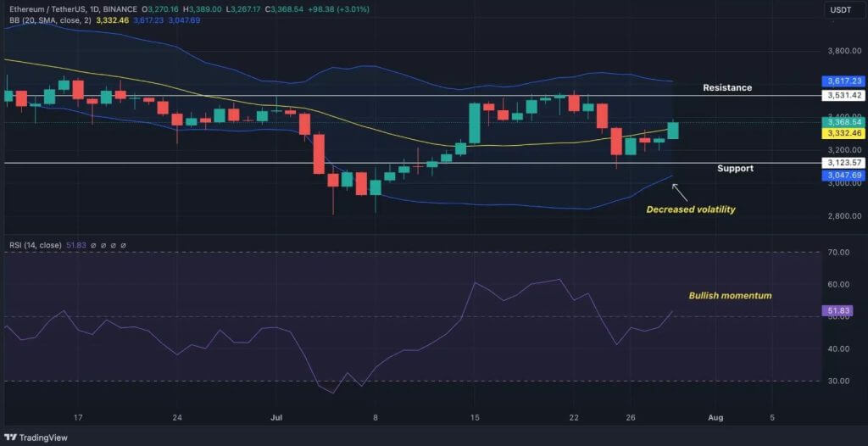The height and width of the screenshot is (446, 868).
Task: Click the BB upper value 3,617.23 in legend
Action: tap(149, 20)
